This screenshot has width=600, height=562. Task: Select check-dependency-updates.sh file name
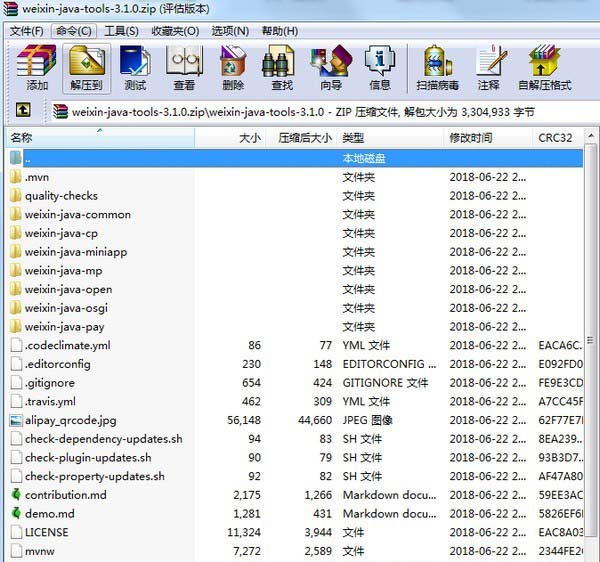point(104,439)
